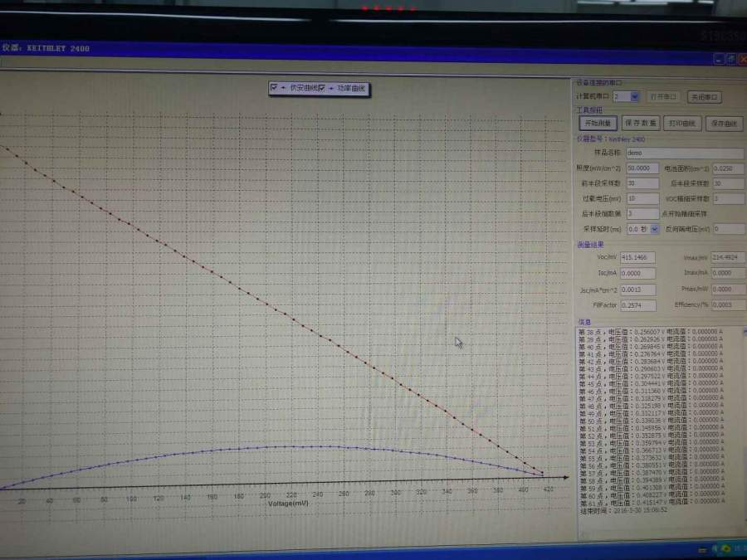Click the Pmax/mW result field

tap(728, 289)
